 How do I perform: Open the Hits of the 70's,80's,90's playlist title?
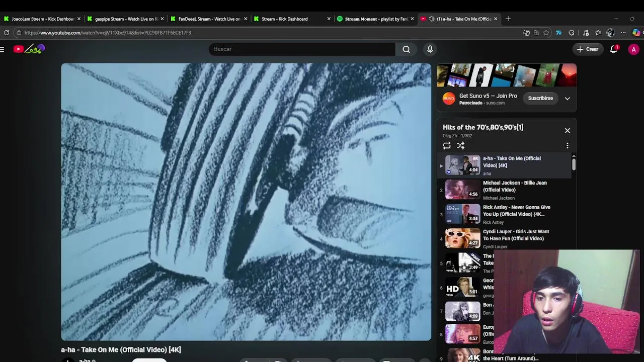point(483,127)
